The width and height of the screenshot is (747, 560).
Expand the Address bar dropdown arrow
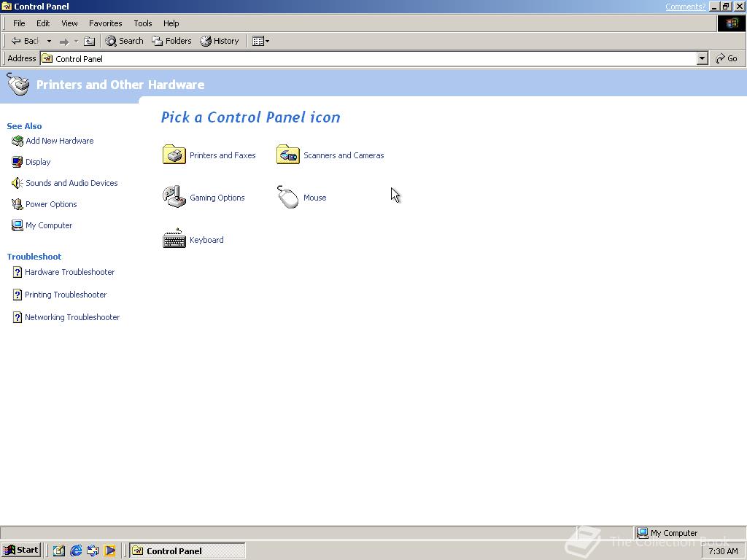(702, 58)
